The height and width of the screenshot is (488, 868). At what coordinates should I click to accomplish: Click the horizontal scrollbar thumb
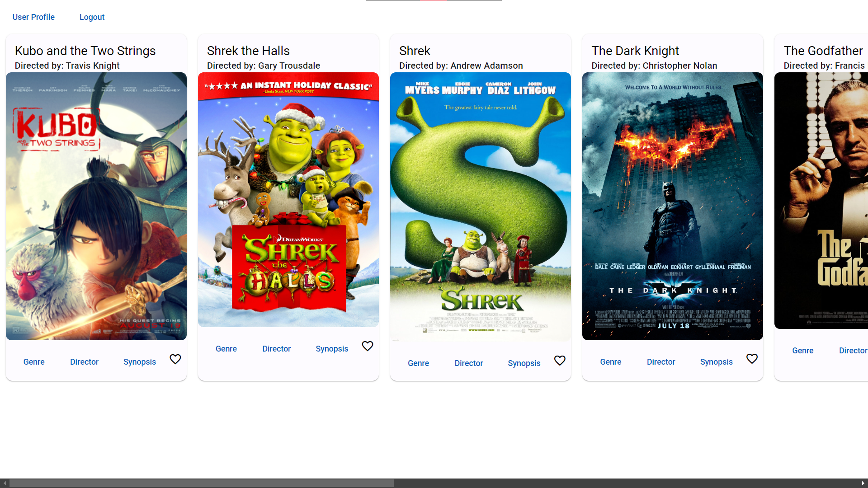202,483
